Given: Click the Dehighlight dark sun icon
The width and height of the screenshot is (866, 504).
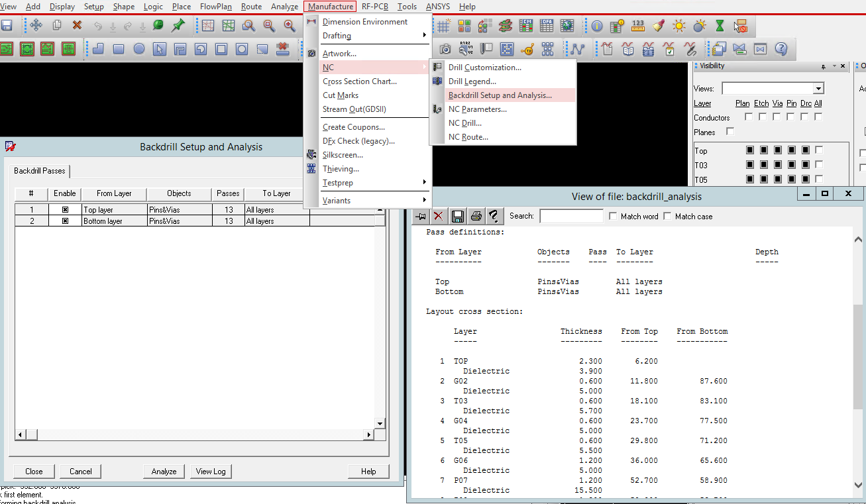Looking at the screenshot, I should [700, 26].
